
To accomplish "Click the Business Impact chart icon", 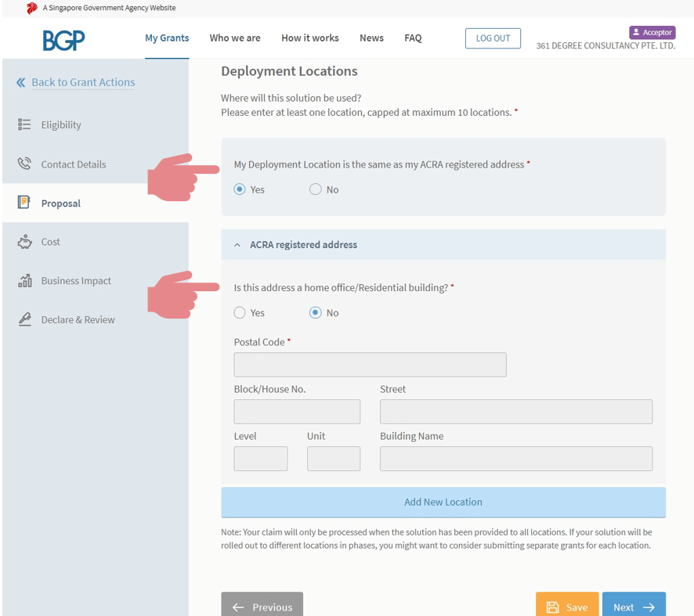I will pos(24,281).
